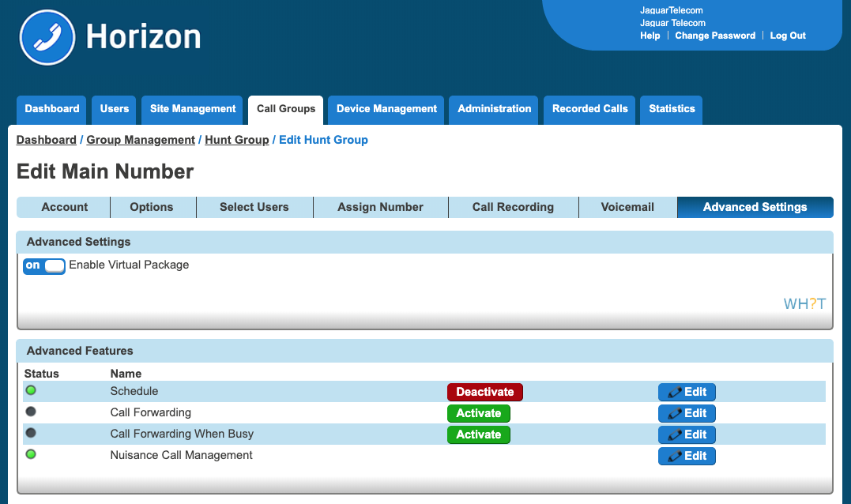Image resolution: width=851 pixels, height=504 pixels.
Task: Switch to the Recorded Calls tab
Action: click(x=589, y=109)
